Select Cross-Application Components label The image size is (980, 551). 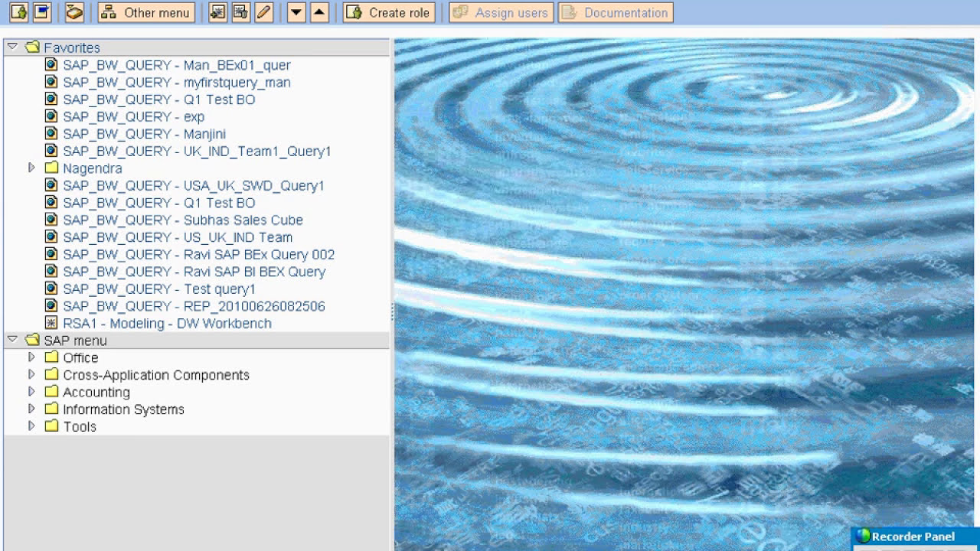point(156,375)
